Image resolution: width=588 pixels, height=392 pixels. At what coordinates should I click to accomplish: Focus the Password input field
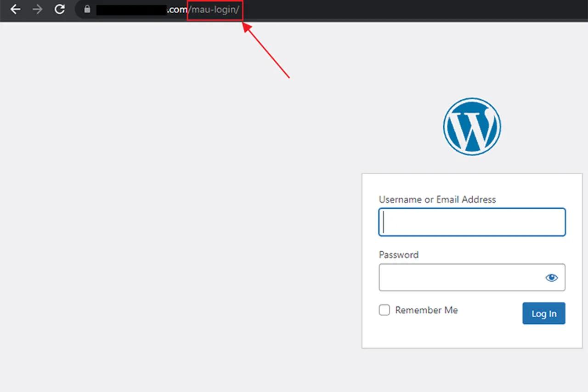pyautogui.click(x=472, y=278)
